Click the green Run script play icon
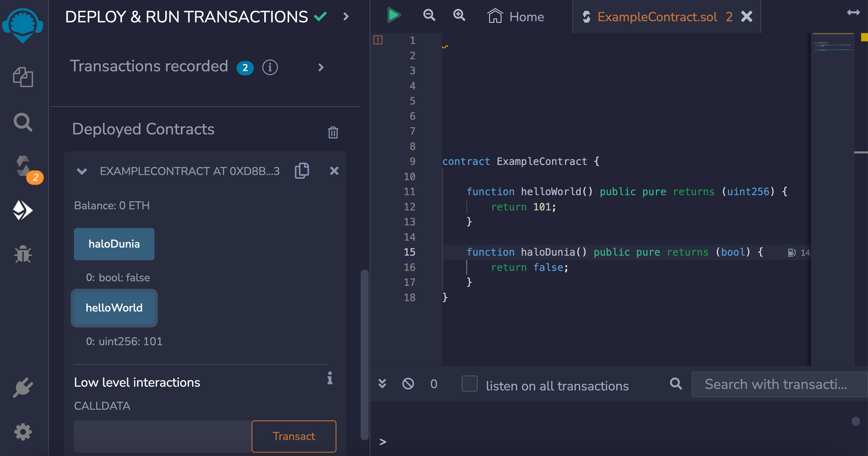The image size is (868, 456). (x=394, y=16)
